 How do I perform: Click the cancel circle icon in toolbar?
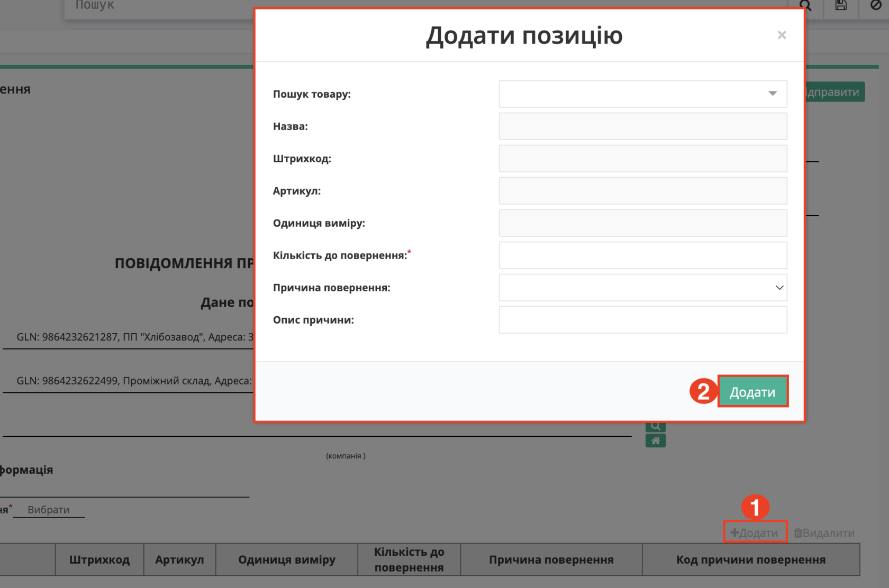click(x=876, y=5)
